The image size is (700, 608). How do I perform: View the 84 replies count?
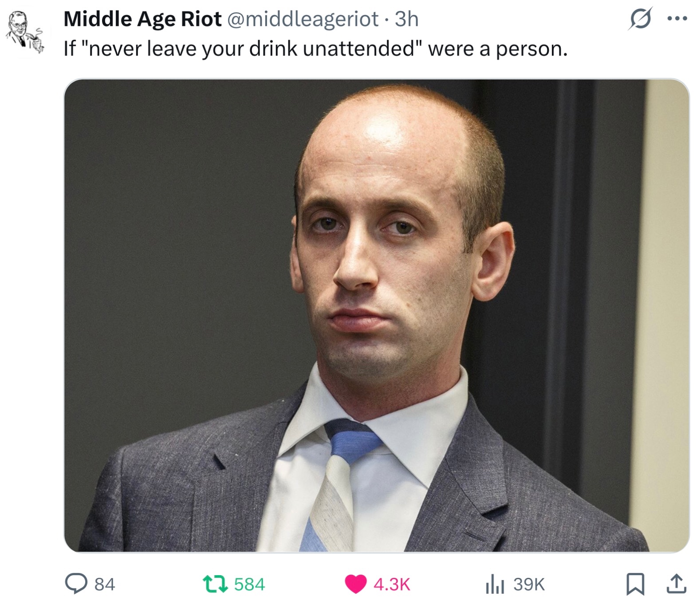(105, 584)
